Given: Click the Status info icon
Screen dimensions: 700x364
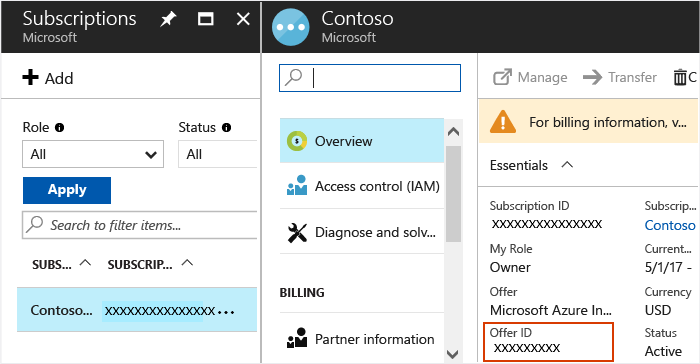Looking at the screenshot, I should click(x=226, y=128).
